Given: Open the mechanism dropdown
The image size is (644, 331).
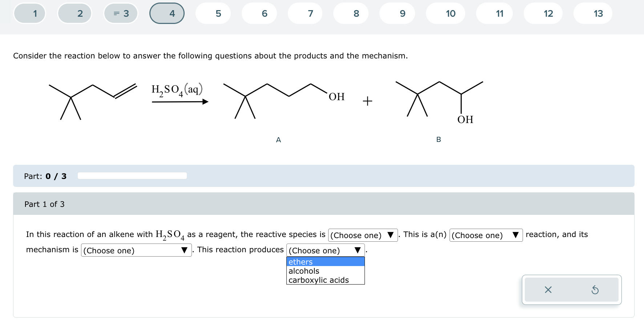Looking at the screenshot, I should 136,250.
